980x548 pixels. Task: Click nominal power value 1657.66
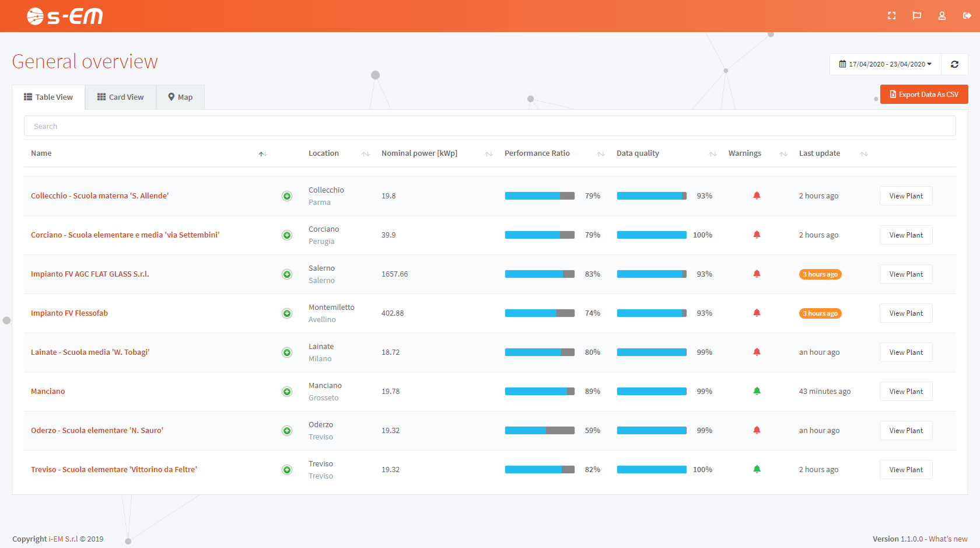395,274
